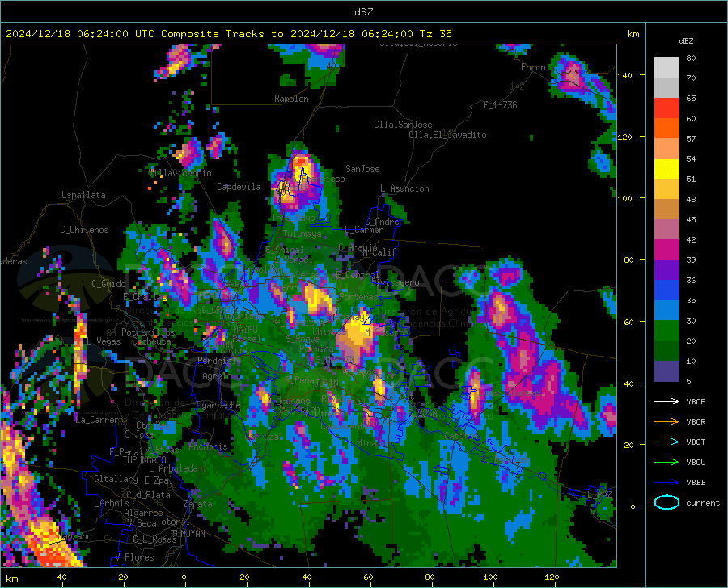Click the 'Clla.El_Cavadito' place label
Viewport: 728px width, 588px height.
[447, 135]
